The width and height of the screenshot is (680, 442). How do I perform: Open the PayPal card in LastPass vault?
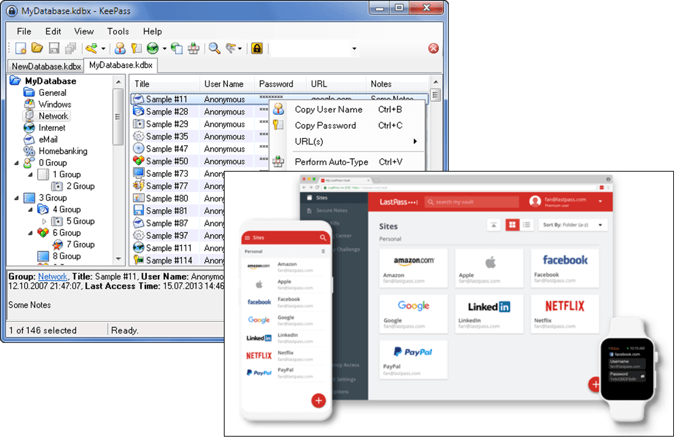[413, 360]
